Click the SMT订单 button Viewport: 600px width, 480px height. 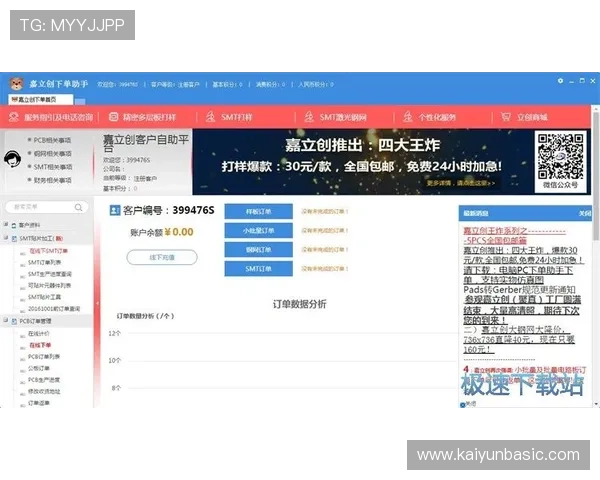pyautogui.click(x=259, y=269)
